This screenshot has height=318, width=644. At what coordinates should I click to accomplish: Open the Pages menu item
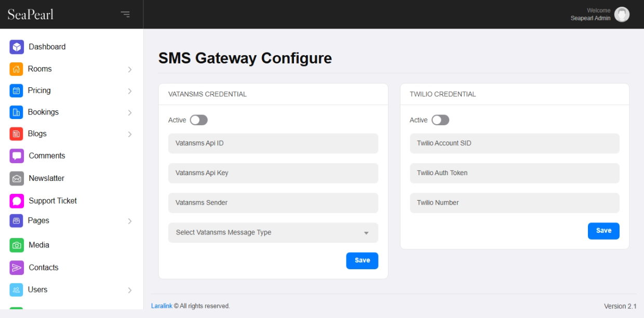coord(38,221)
